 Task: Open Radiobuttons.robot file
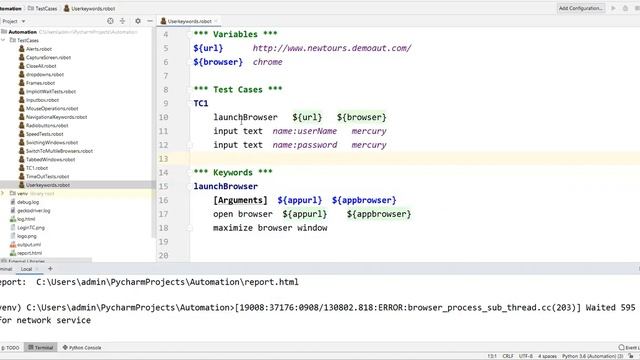47,125
